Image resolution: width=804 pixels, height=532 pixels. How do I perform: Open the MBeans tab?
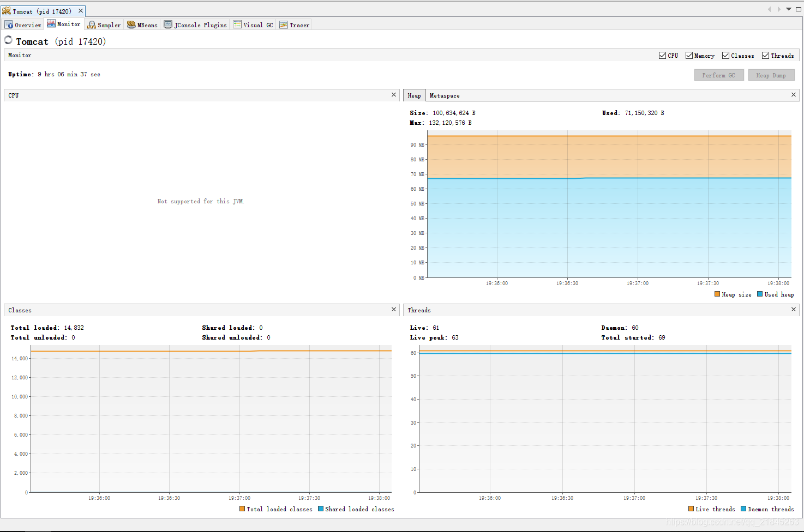coord(142,25)
